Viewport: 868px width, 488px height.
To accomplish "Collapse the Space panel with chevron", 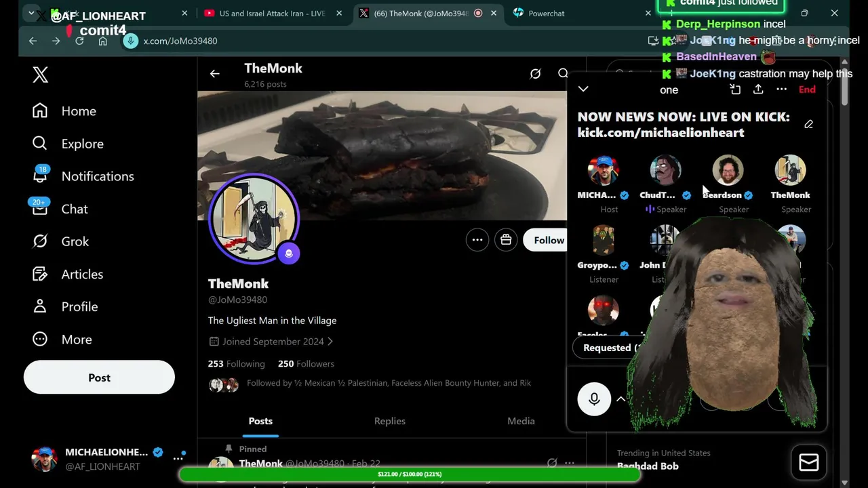I will point(583,89).
